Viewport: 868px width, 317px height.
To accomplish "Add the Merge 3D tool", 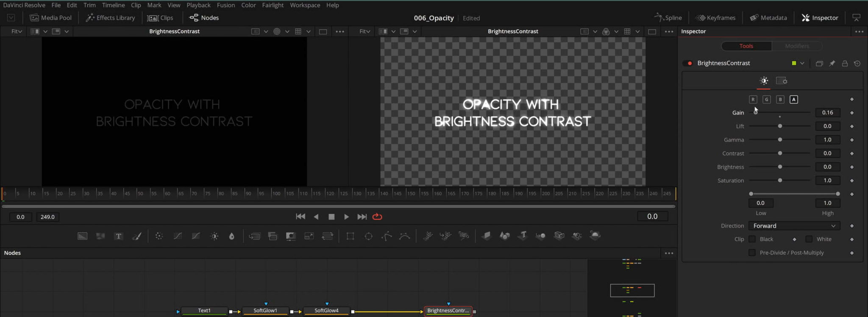I will tap(541, 236).
